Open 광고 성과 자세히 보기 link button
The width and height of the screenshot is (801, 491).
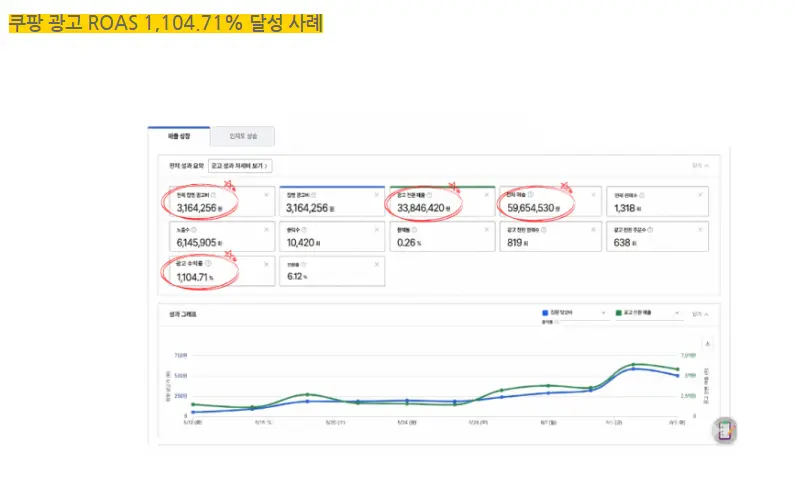coord(240,166)
